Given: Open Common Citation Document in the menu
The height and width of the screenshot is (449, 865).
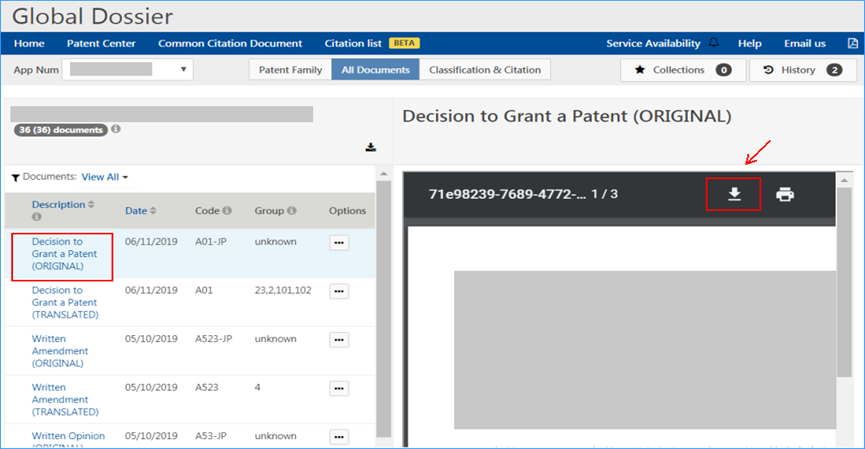Looking at the screenshot, I should (x=230, y=43).
